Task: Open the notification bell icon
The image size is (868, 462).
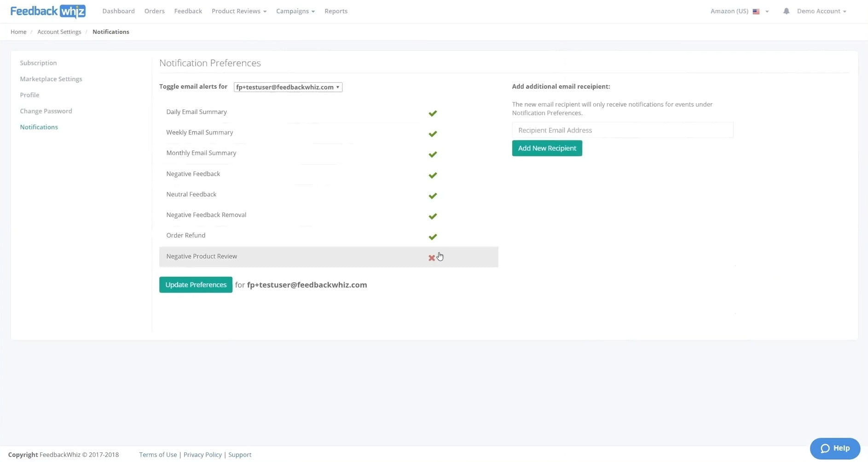Action: coord(786,11)
